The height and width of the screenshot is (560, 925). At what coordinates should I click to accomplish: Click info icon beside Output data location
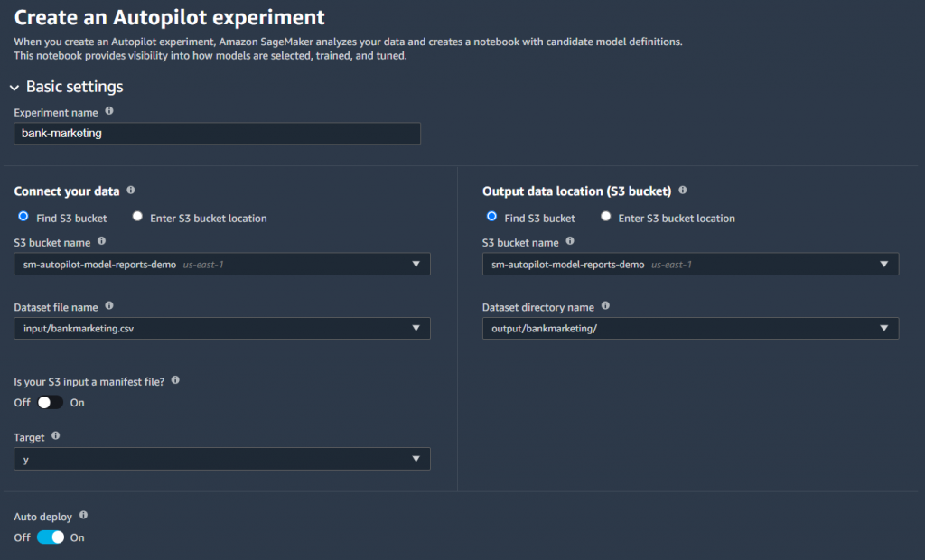(682, 191)
